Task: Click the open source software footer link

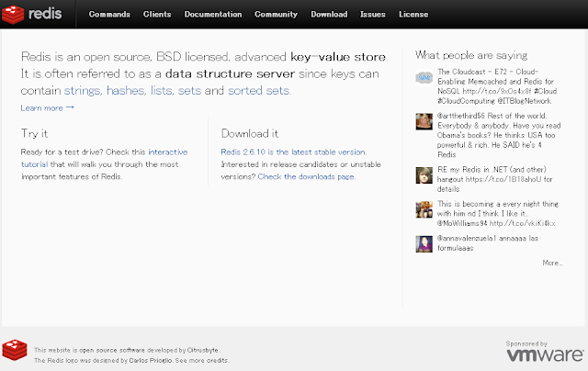Action: pyautogui.click(x=112, y=350)
